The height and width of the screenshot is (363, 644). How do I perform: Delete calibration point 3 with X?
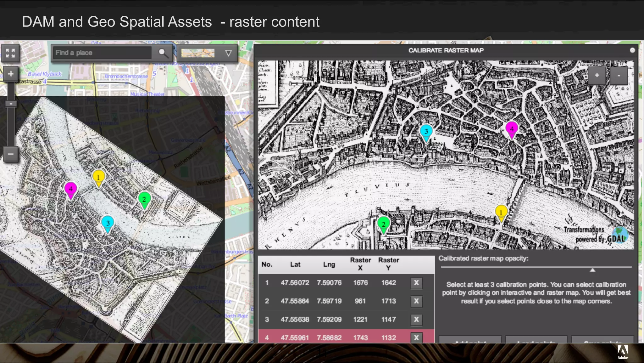pyautogui.click(x=416, y=319)
